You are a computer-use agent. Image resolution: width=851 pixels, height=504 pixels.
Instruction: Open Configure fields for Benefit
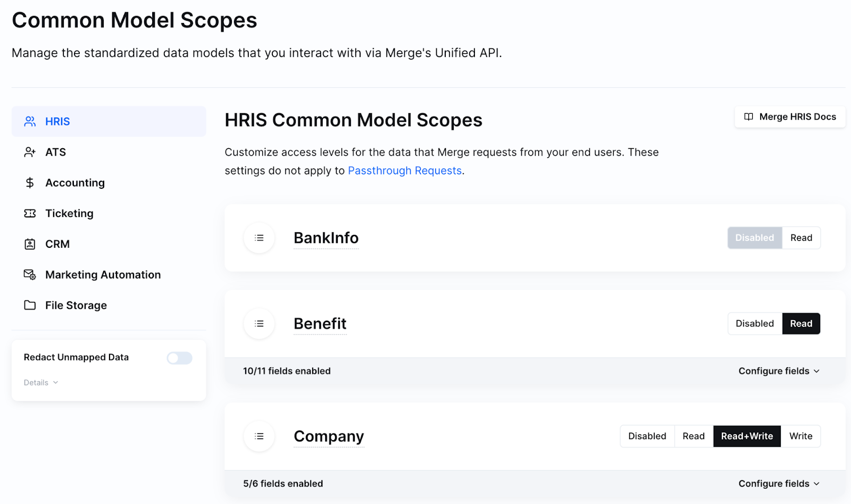pyautogui.click(x=779, y=371)
